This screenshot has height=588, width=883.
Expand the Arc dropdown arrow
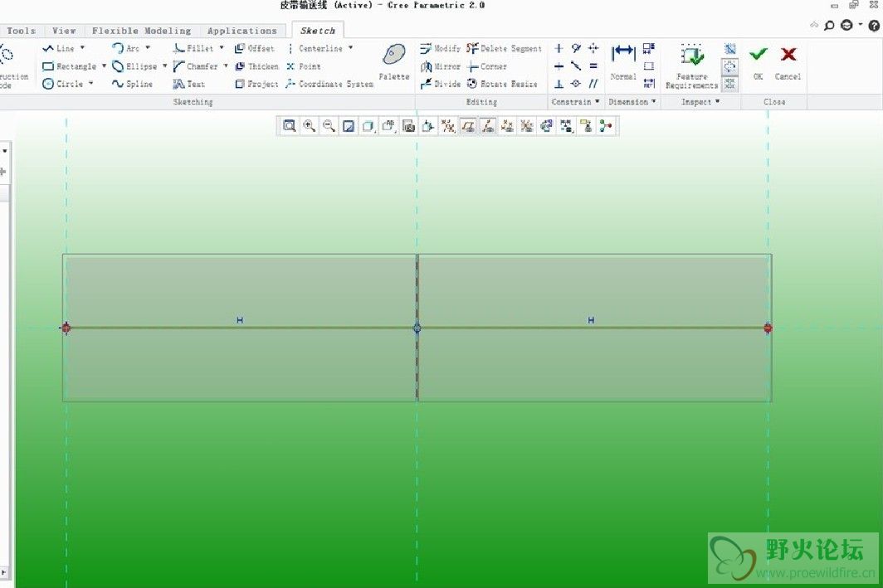[148, 48]
